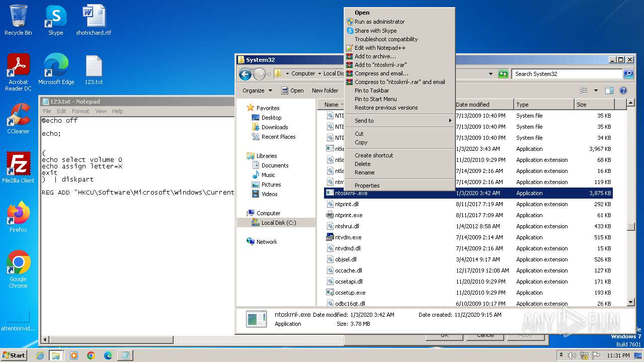Select Recent Places in navigation pane
The height and width of the screenshot is (362, 644).
(x=278, y=137)
